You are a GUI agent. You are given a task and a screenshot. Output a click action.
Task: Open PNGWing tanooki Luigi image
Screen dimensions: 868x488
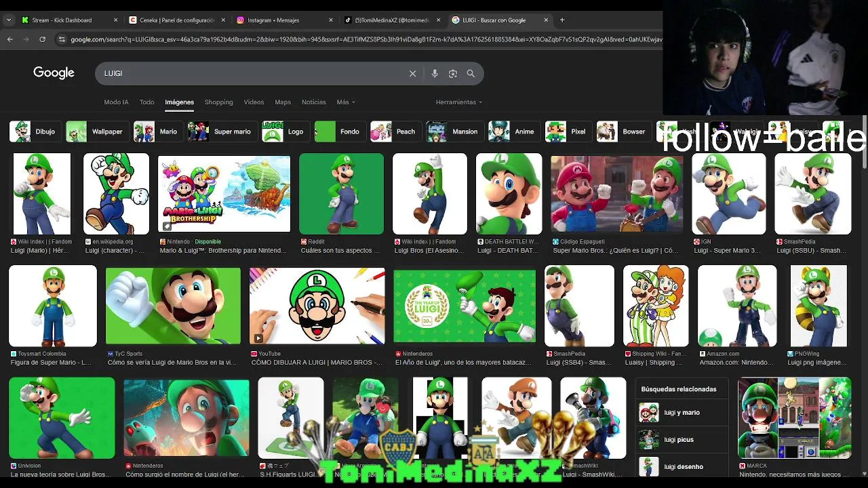[x=818, y=306]
